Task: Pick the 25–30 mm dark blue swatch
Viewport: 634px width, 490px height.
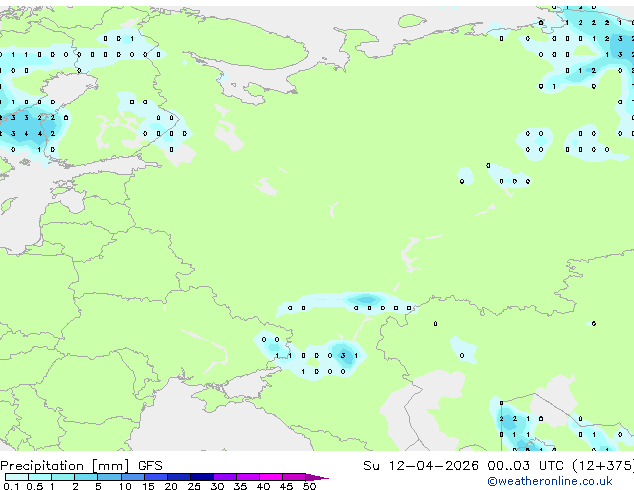Action: [202, 477]
